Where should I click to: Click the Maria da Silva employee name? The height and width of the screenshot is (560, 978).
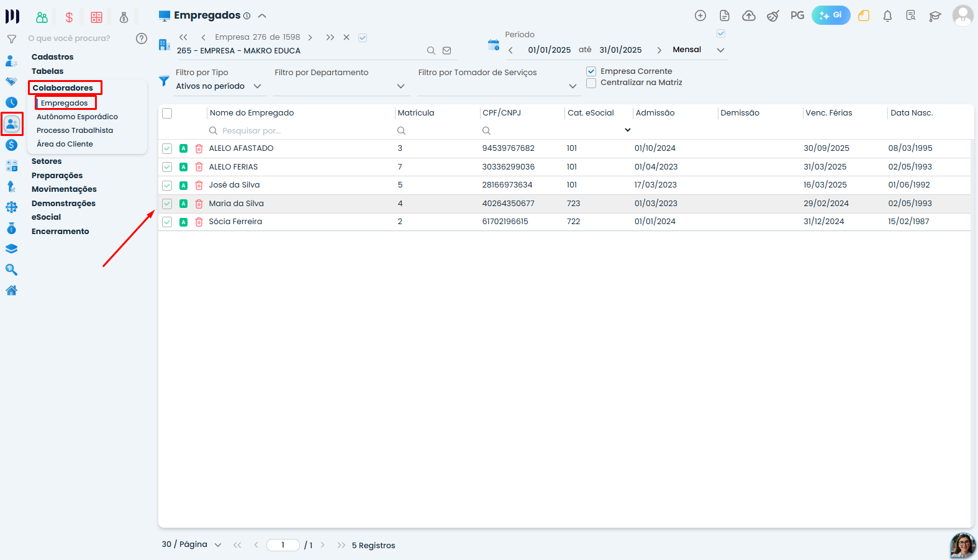(236, 204)
